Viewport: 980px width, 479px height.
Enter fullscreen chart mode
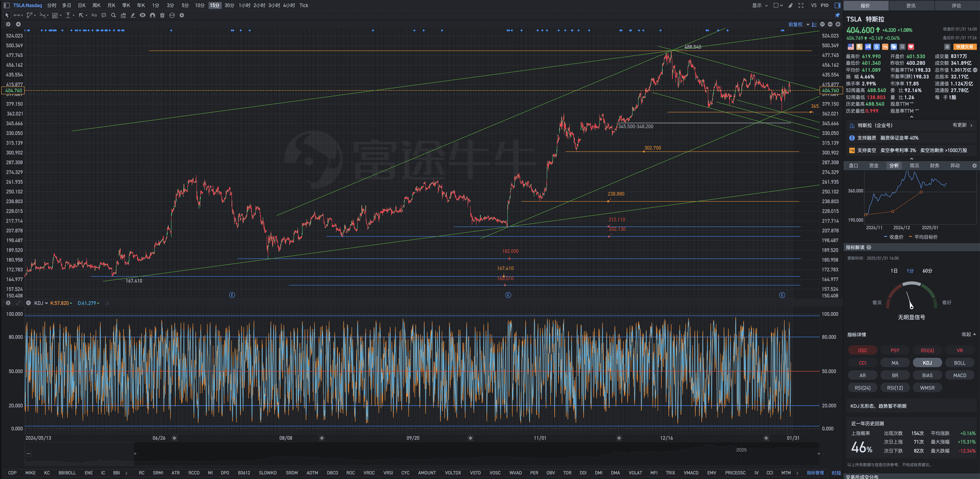801,5
